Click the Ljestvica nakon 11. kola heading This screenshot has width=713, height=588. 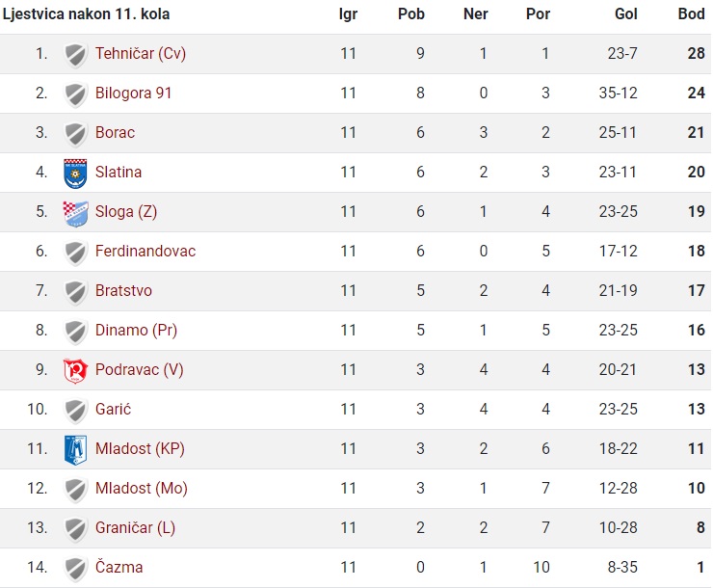pyautogui.click(x=87, y=14)
